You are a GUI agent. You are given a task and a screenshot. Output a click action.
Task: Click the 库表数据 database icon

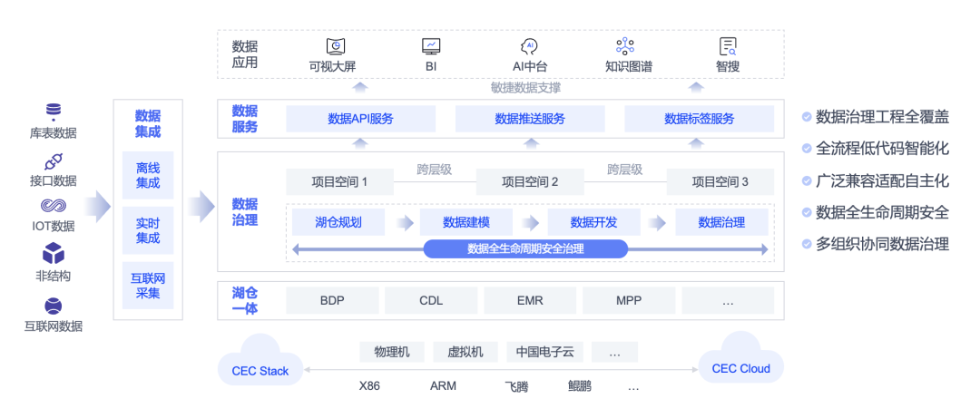point(54,112)
